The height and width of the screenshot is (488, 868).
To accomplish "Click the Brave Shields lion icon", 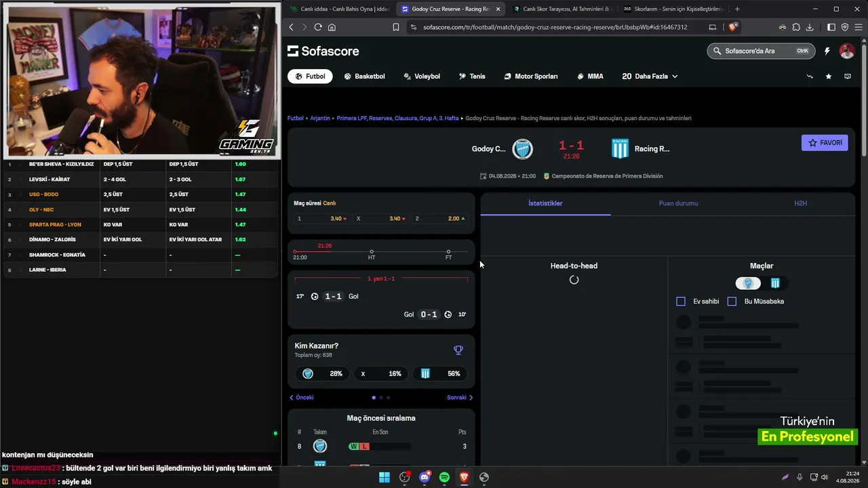I will pyautogui.click(x=733, y=27).
